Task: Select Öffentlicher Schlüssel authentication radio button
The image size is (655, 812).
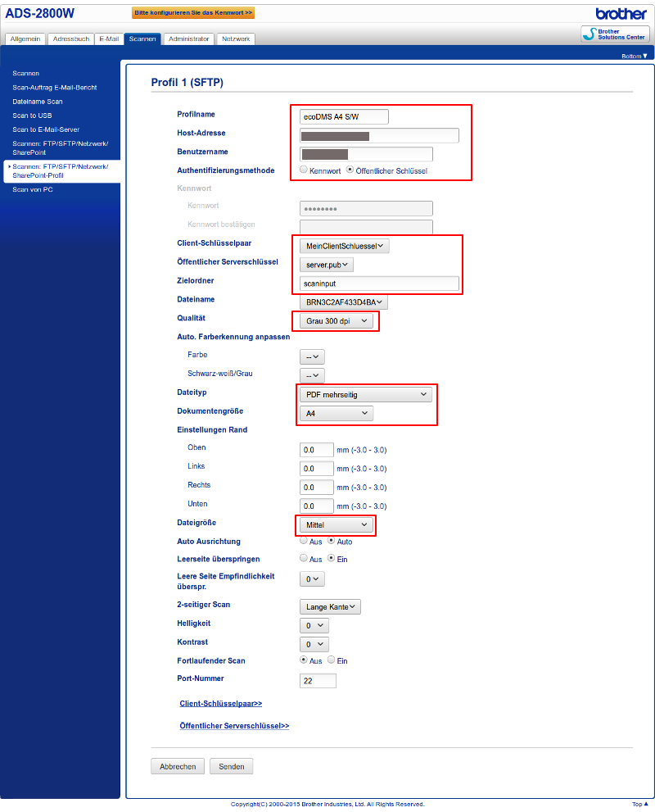Action: (x=350, y=170)
